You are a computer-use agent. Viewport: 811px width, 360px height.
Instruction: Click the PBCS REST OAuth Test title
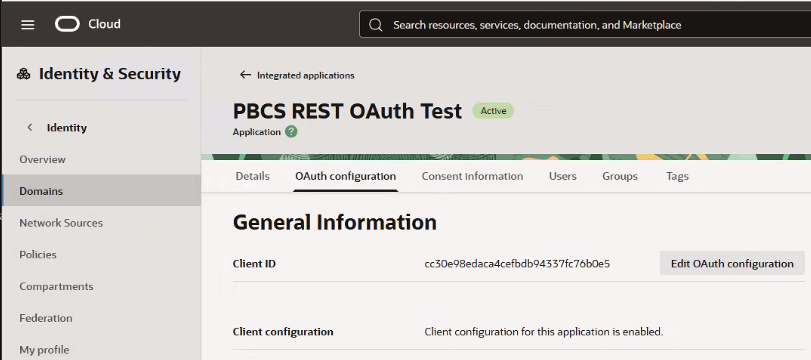coord(347,111)
